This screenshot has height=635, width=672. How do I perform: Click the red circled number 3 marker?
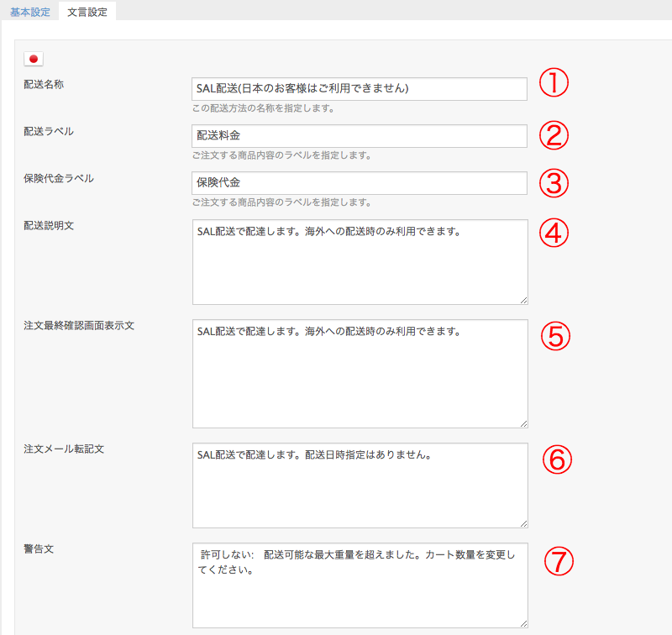(x=554, y=183)
